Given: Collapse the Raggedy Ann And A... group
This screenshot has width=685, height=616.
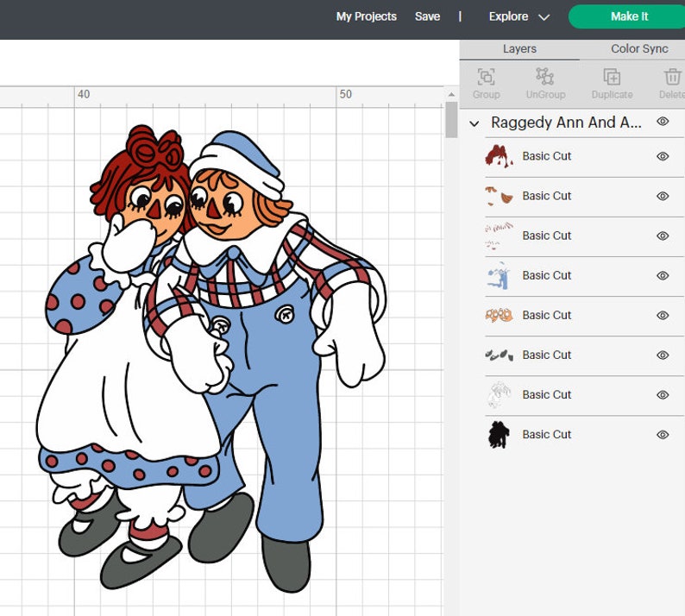Looking at the screenshot, I should 474,123.
